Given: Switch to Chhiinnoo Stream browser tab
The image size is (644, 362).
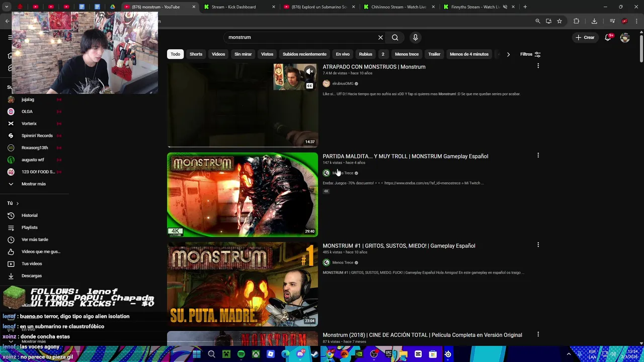Looking at the screenshot, I should [399, 7].
